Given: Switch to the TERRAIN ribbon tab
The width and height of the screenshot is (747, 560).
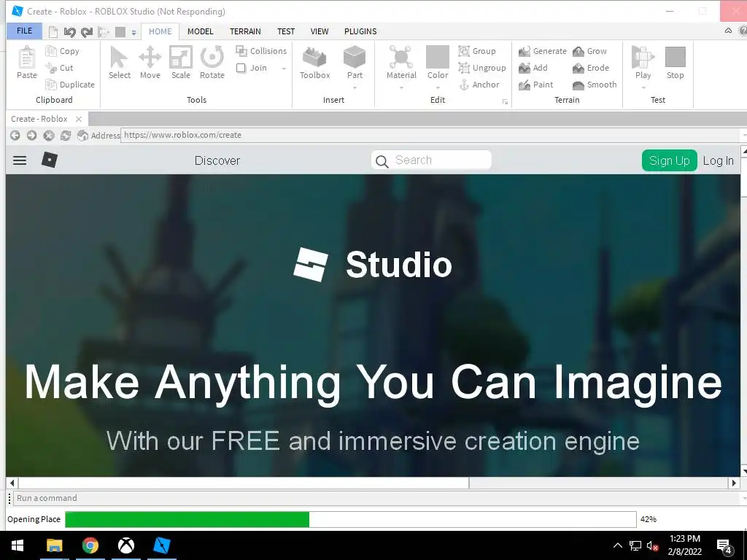Looking at the screenshot, I should (x=245, y=31).
